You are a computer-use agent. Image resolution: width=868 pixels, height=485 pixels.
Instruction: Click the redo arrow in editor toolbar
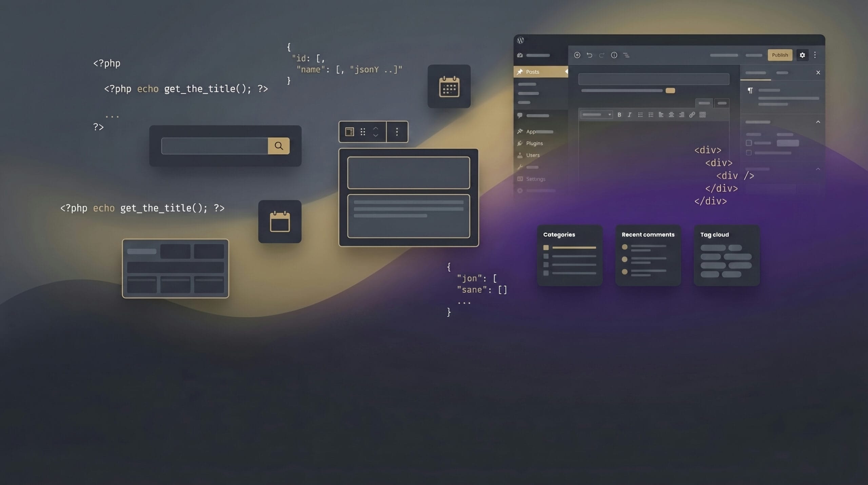pyautogui.click(x=601, y=55)
